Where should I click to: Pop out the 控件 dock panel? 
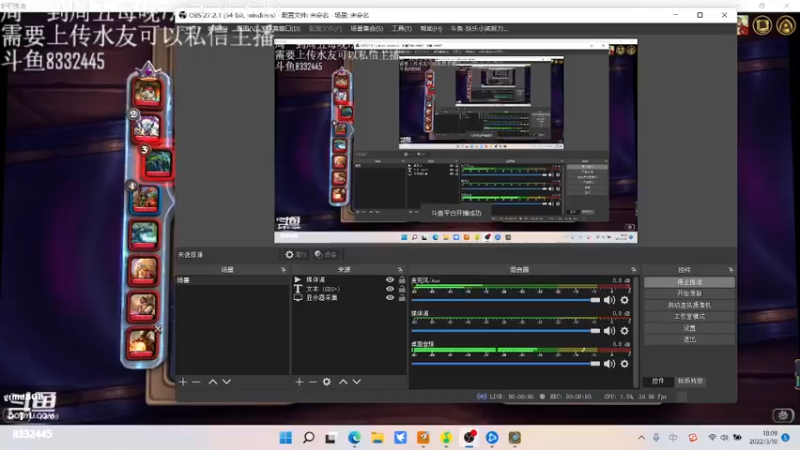[x=731, y=269]
